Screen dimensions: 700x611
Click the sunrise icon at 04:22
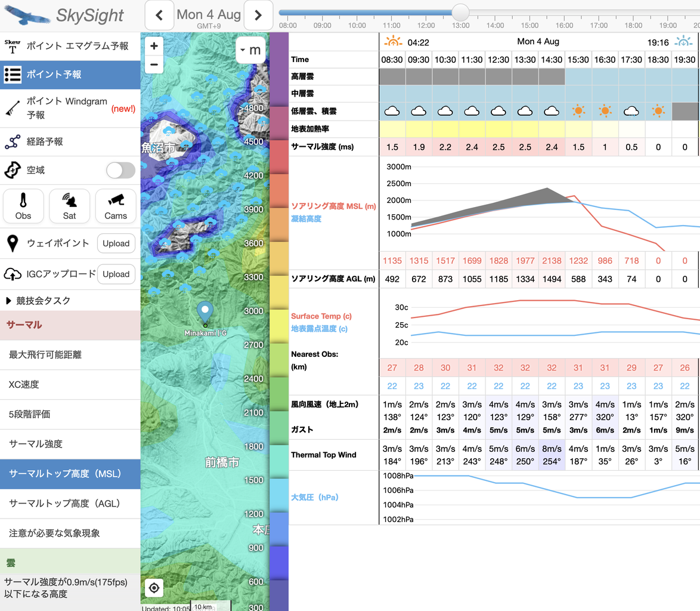coord(393,42)
